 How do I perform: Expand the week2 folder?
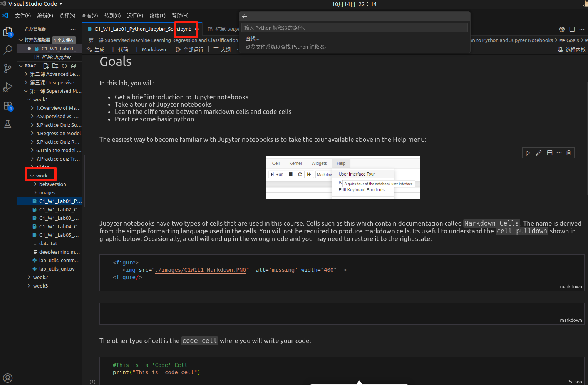coord(38,277)
